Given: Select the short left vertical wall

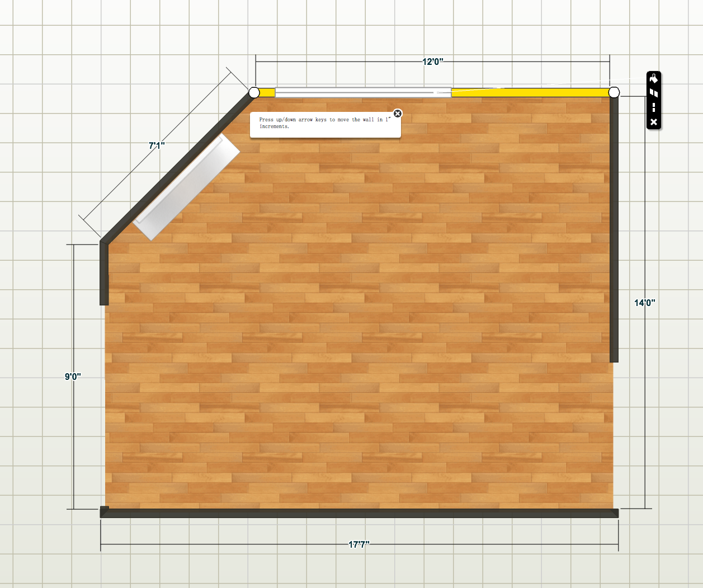Looking at the screenshot, I should click(104, 273).
